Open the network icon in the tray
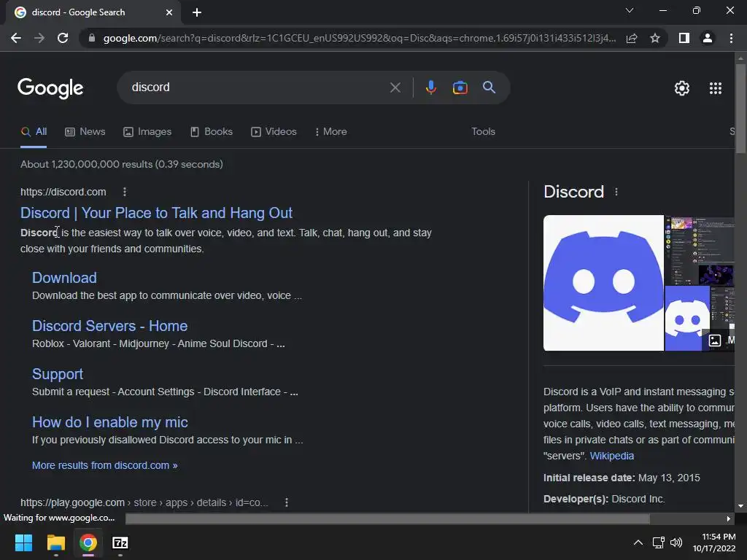Screen dimensions: 747x560 [659, 542]
